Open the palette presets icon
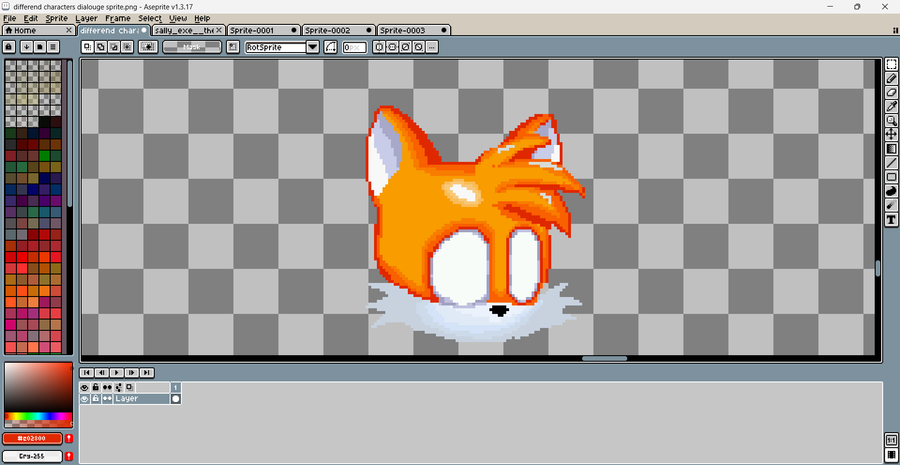 (x=40, y=47)
